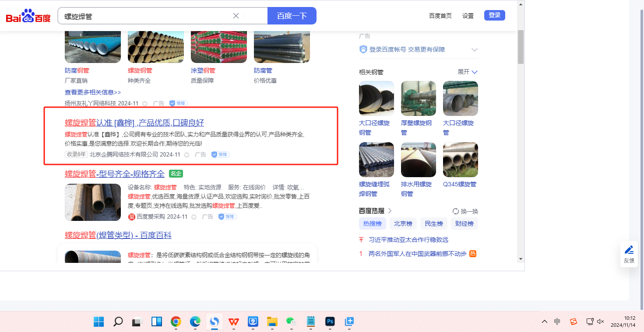Switch to Sogou Browser on the taskbar
The image size is (644, 332).
215,322
